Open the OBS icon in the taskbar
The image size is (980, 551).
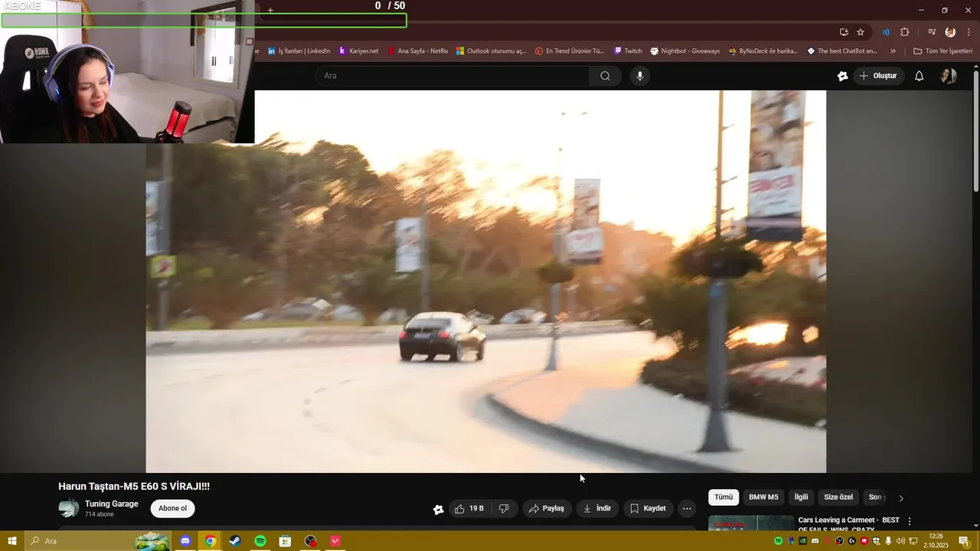click(310, 541)
